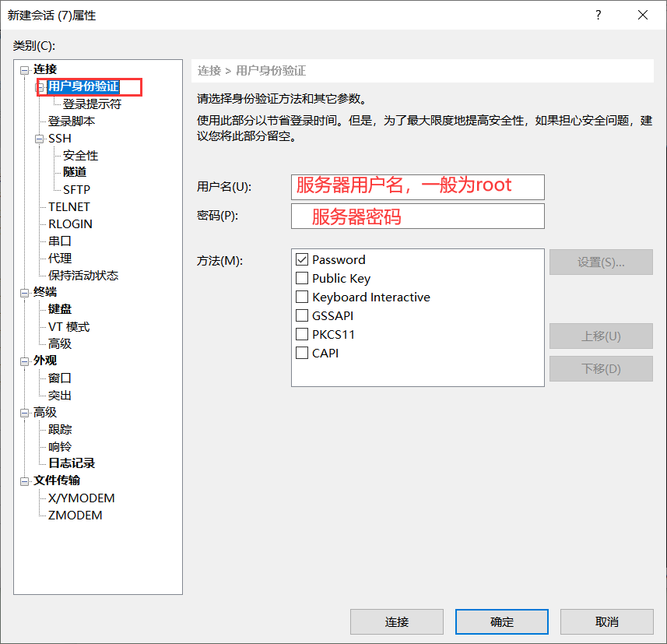Collapse the 连接 tree node
The width and height of the screenshot is (667, 644).
(25, 70)
